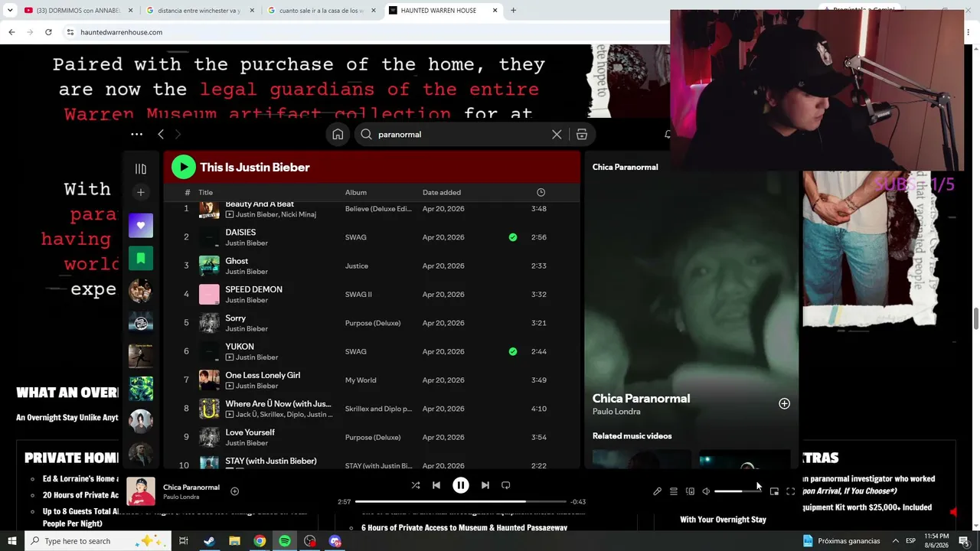Screen dimensions: 980x551
Task: Go back in Chrome
Action: 11,32
